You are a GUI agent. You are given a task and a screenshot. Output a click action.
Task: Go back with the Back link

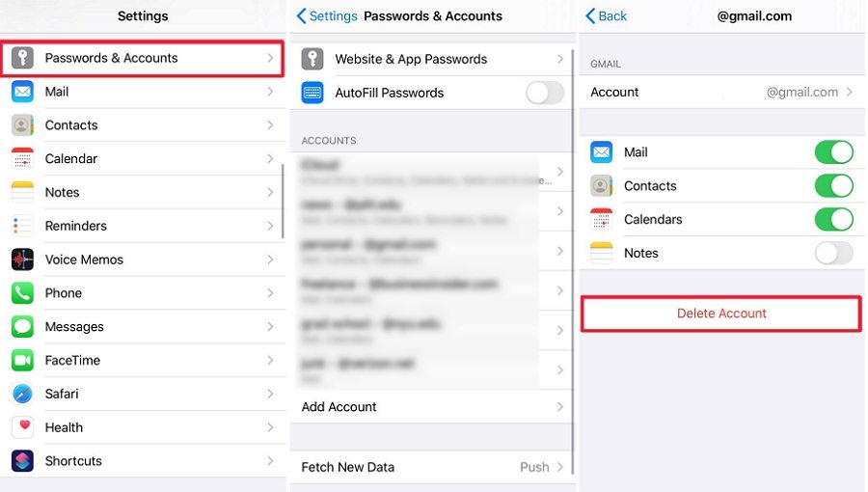coord(607,16)
